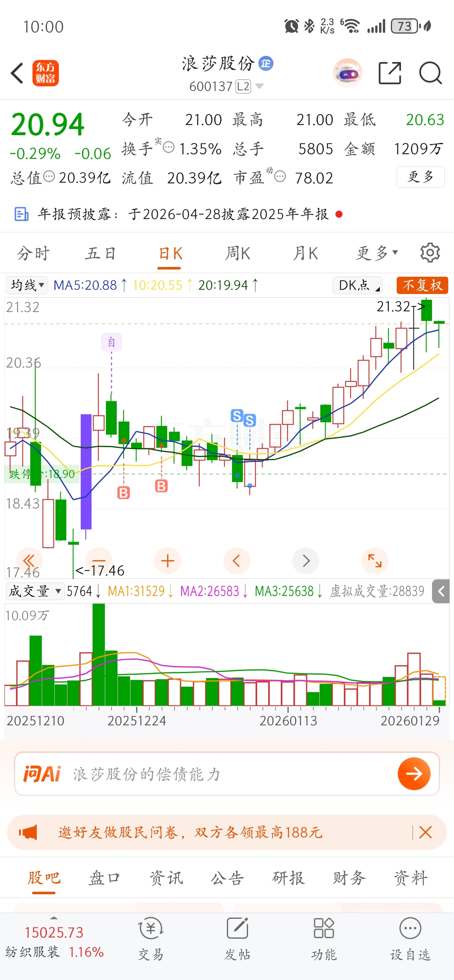Screen dimensions: 454x980
Task: Tap the stock code 600137
Action: click(211, 86)
